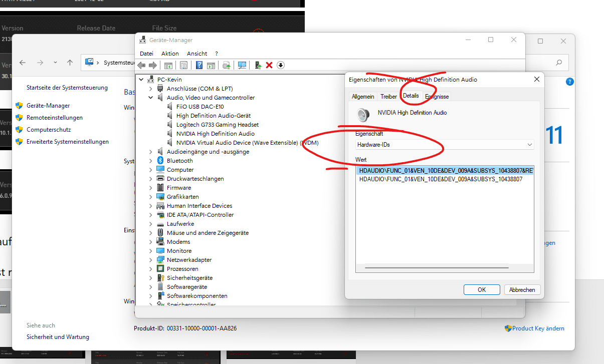Open the Datei menu
This screenshot has width=604, height=364.
pos(146,54)
